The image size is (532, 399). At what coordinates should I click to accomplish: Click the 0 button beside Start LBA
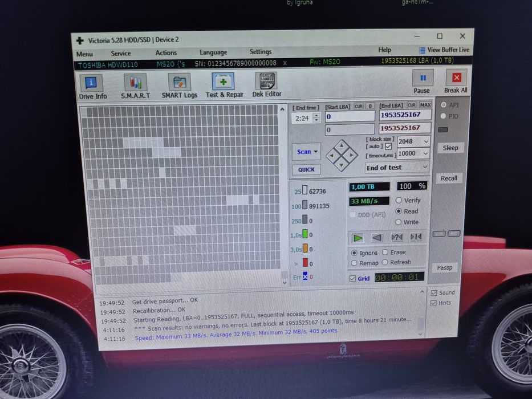370,106
